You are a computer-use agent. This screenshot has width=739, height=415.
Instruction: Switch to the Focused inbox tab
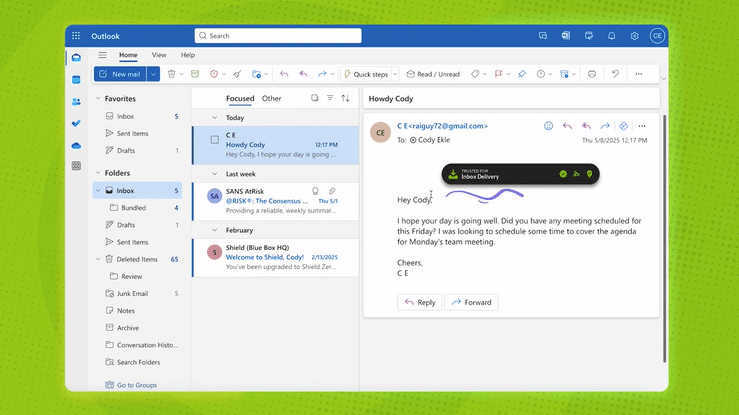coord(240,98)
